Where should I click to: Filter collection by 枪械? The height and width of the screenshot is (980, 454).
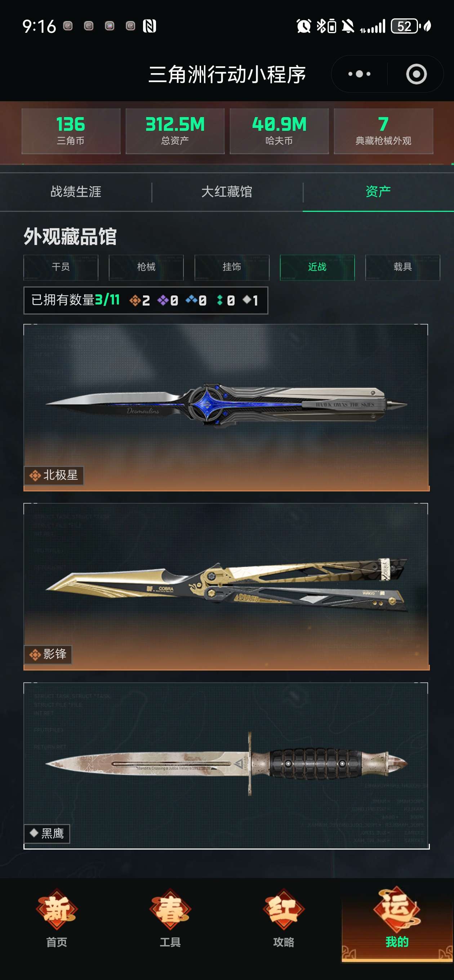click(146, 267)
